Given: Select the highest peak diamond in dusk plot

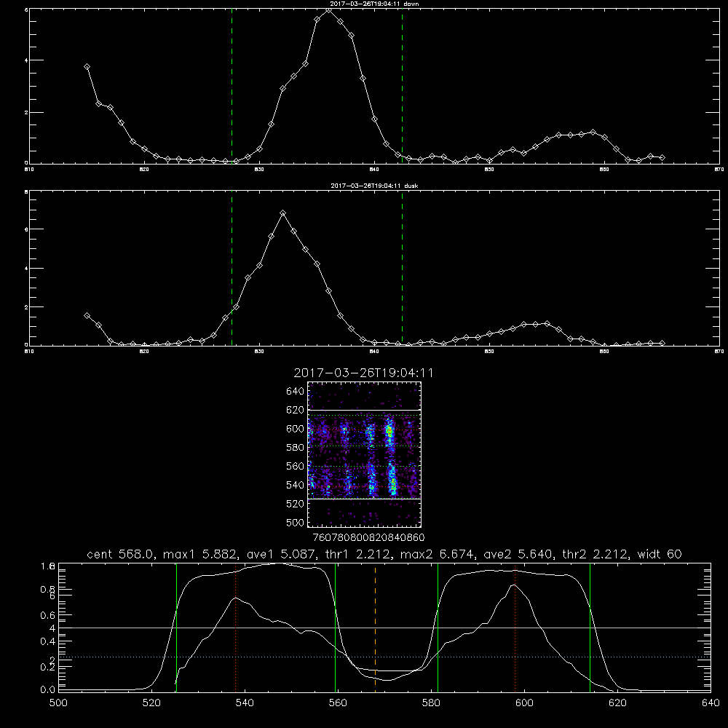Looking at the screenshot, I should click(282, 213).
